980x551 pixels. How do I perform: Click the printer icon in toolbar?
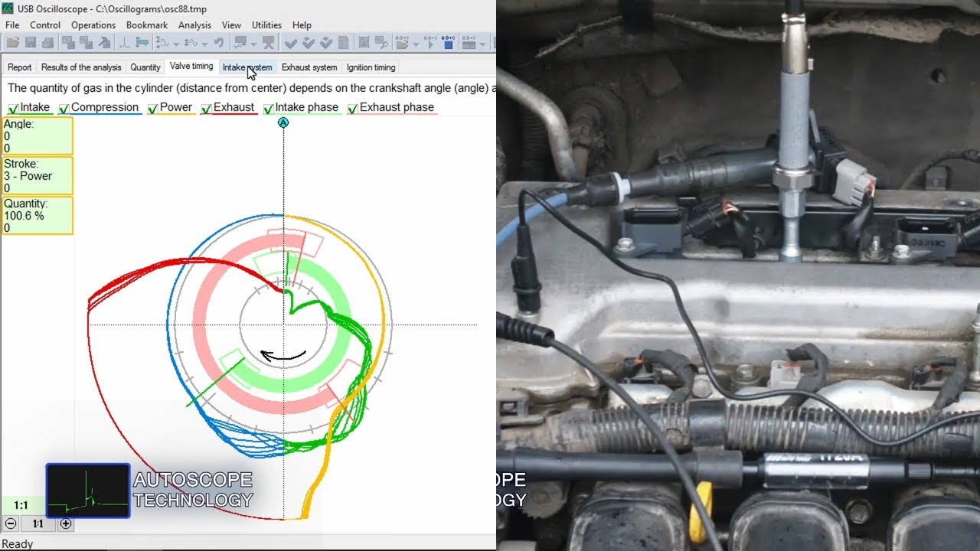click(48, 42)
